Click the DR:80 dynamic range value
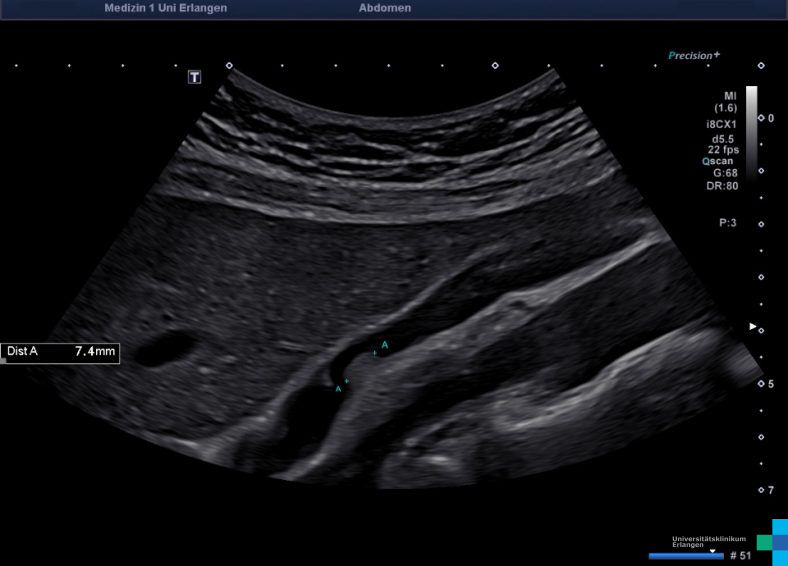 click(723, 185)
